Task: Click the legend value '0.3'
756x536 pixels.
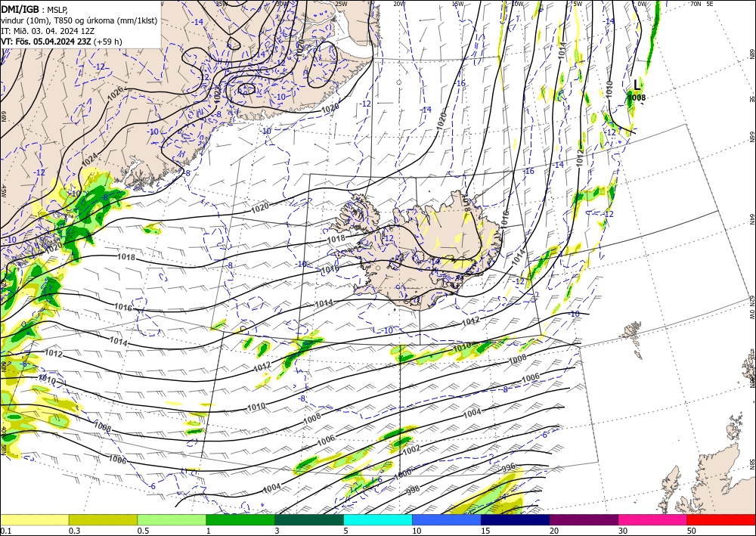Action: click(x=74, y=531)
